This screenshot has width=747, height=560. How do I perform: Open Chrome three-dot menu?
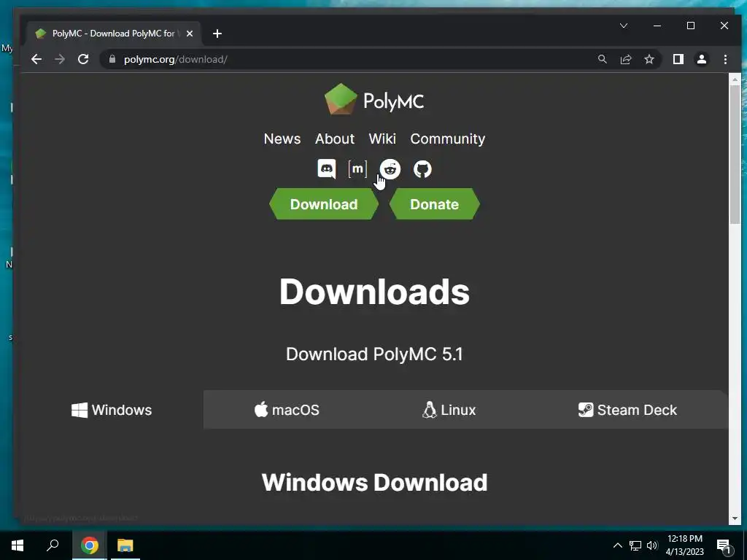[x=725, y=59]
